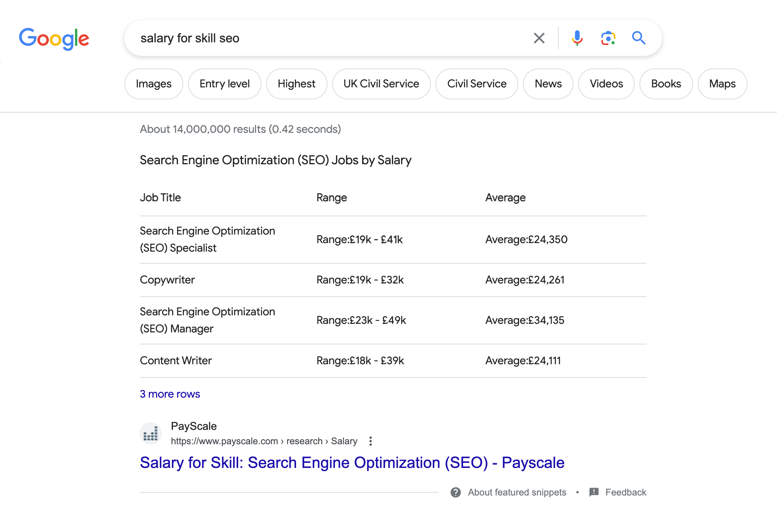
Task: Click the 'Range:£19k - £41k' cell
Action: [360, 240]
